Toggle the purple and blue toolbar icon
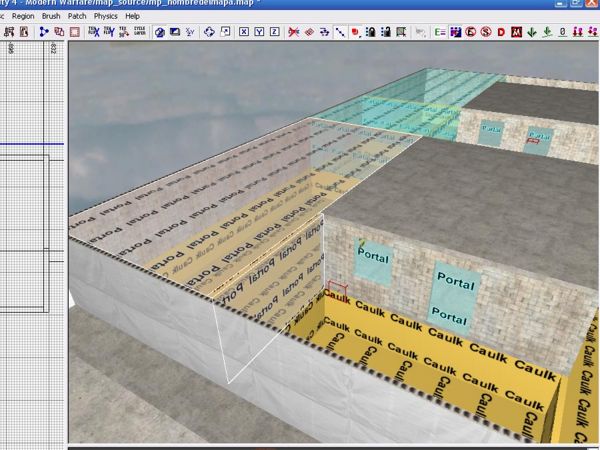 (x=455, y=32)
